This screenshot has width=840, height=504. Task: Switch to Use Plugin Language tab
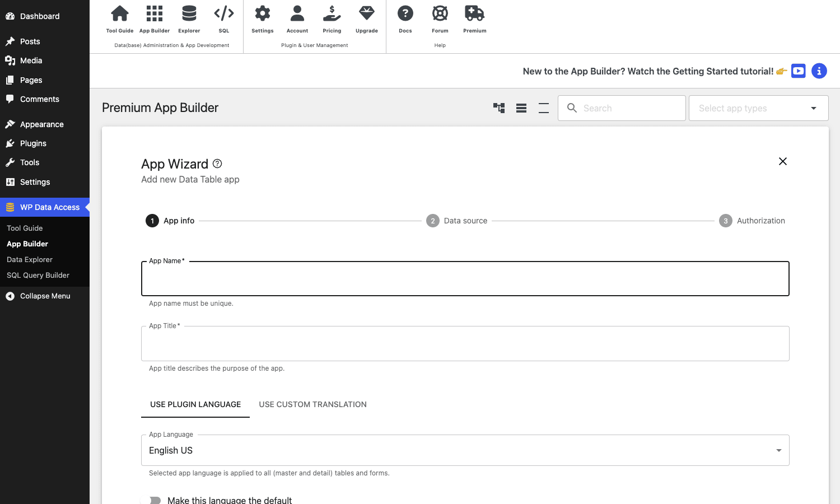pyautogui.click(x=195, y=404)
